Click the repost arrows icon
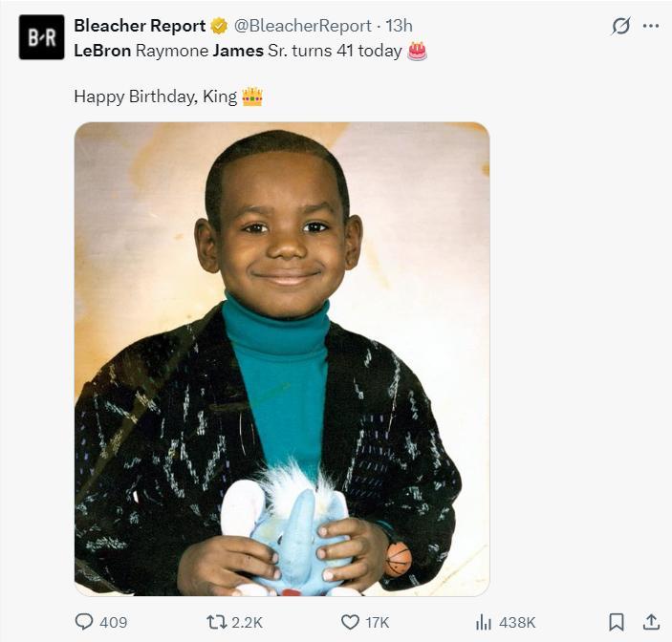Image resolution: width=672 pixels, height=642 pixels. click(x=216, y=622)
